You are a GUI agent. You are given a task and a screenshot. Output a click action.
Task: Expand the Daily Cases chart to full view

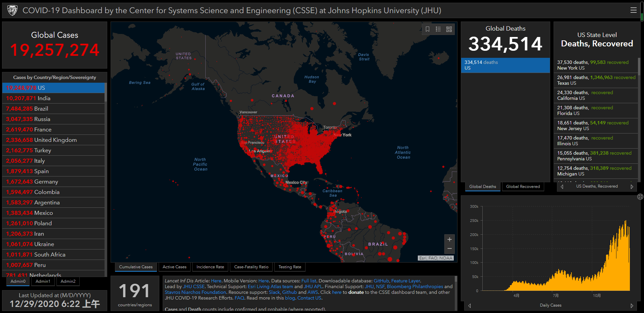point(640,197)
